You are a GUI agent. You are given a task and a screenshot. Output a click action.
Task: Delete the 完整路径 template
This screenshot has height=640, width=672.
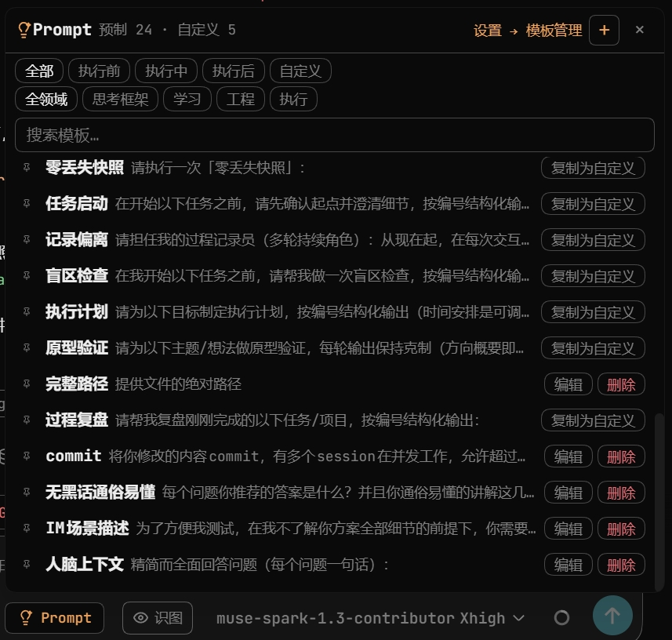click(621, 384)
